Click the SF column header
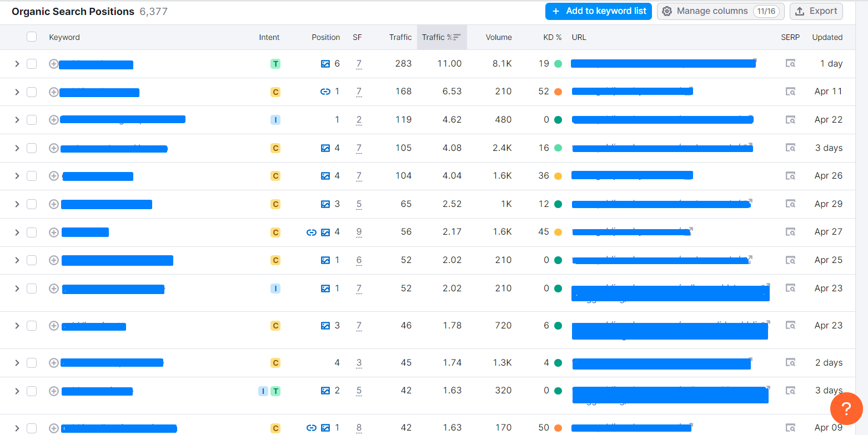868x435 pixels. [x=357, y=37]
